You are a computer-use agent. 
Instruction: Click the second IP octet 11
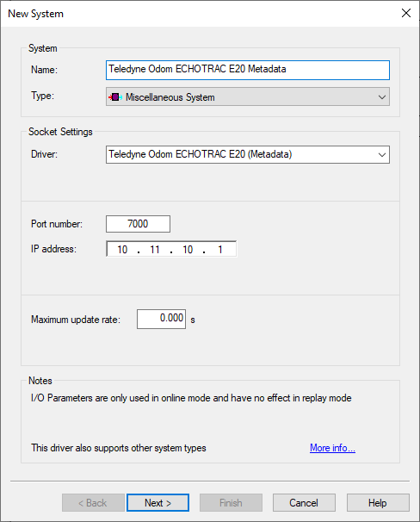tap(155, 249)
